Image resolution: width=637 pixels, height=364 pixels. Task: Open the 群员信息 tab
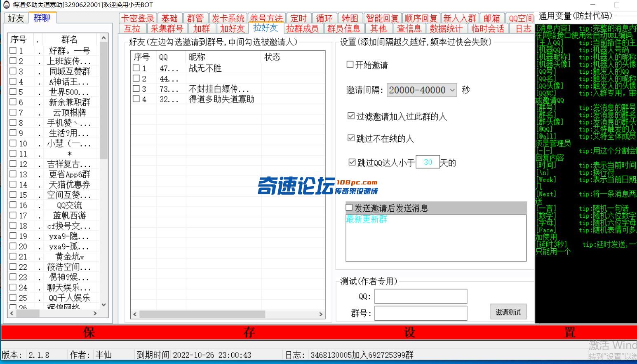pos(343,28)
